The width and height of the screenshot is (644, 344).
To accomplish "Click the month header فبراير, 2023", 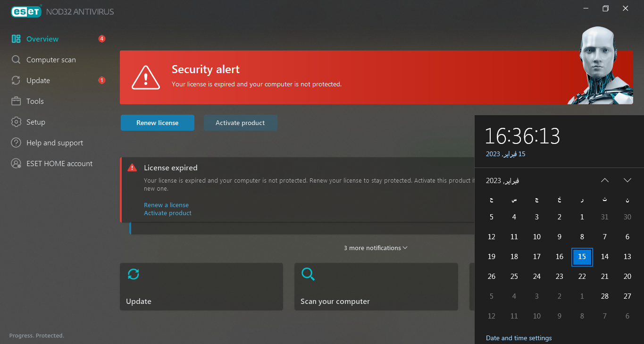I will 502,180.
